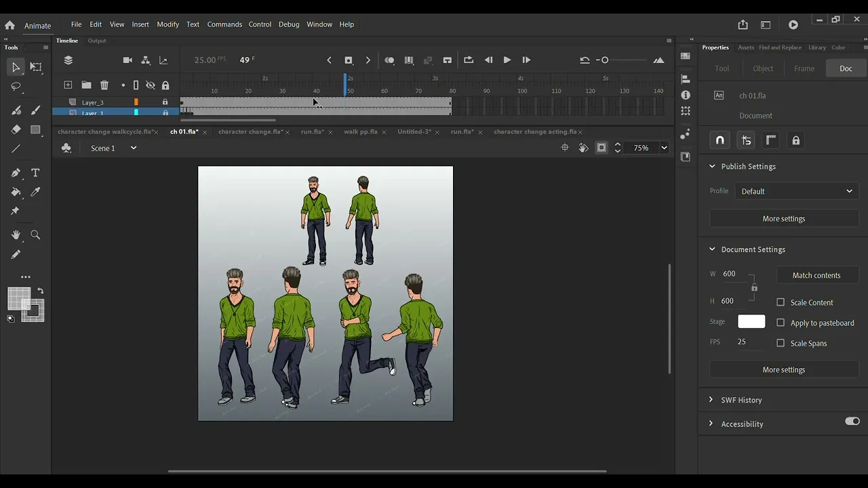This screenshot has height=488, width=868.
Task: Open the Profile dropdown
Action: tap(796, 191)
